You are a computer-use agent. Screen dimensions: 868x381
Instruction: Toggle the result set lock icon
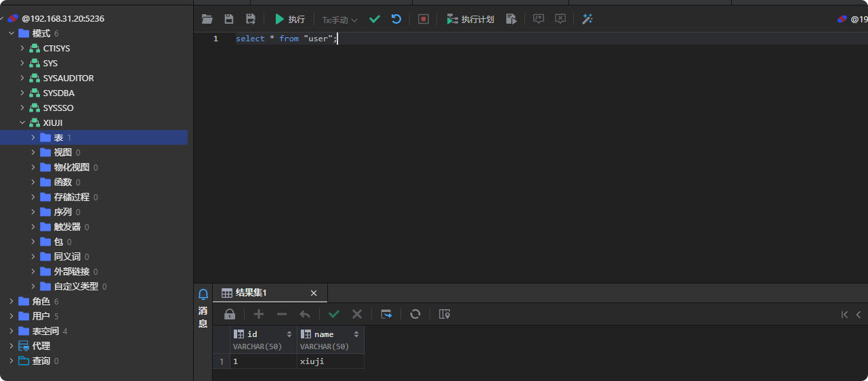tap(230, 314)
